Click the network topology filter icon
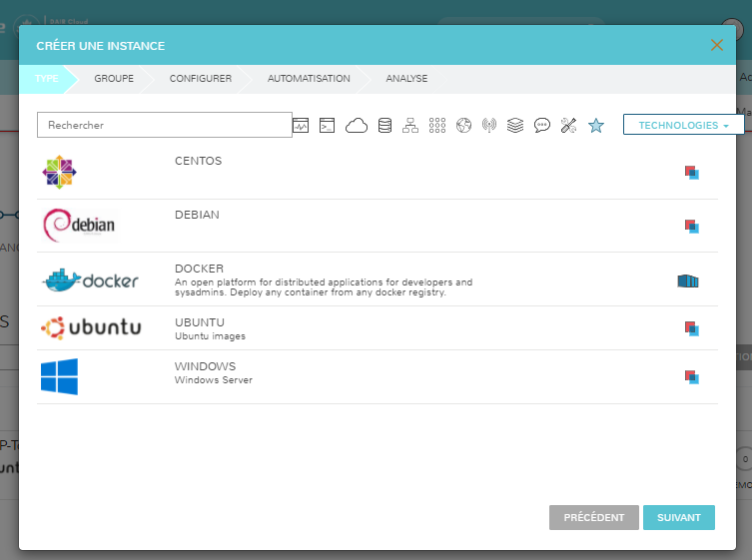This screenshot has width=752, height=560. click(410, 125)
